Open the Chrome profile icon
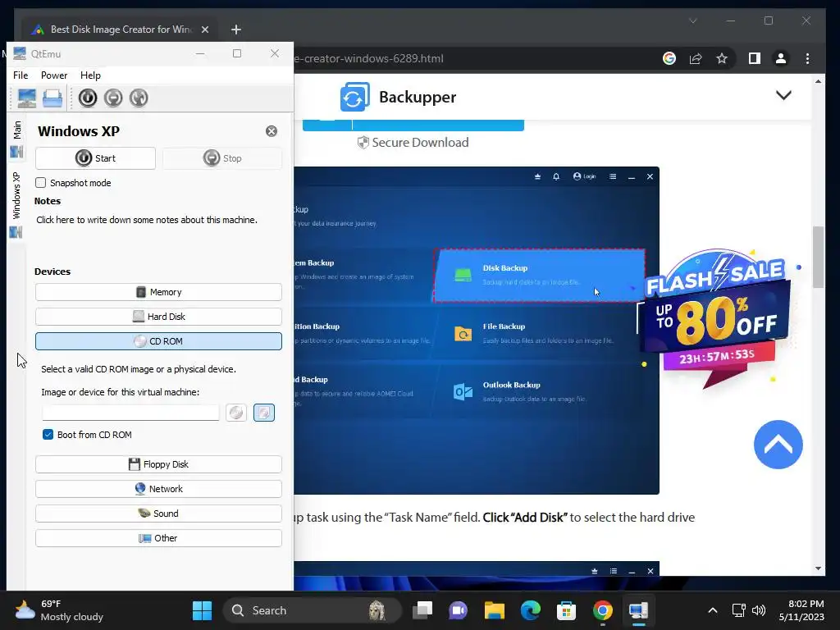The image size is (840, 630). click(x=781, y=58)
